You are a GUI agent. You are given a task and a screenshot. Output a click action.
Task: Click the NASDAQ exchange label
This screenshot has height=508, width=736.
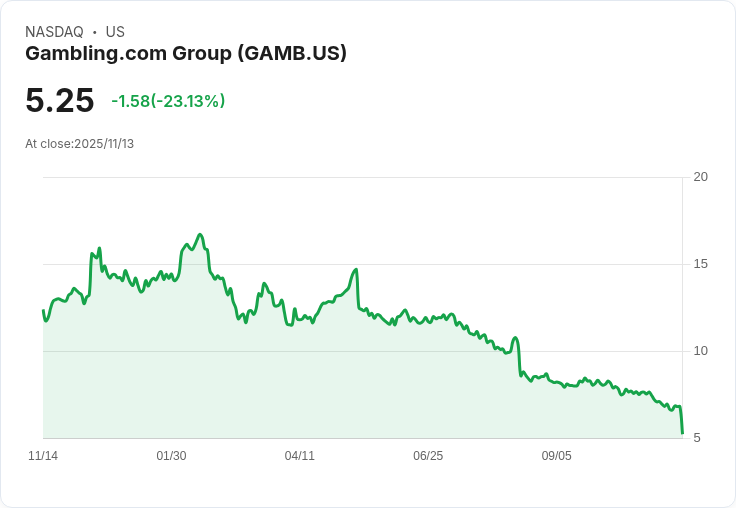[54, 32]
